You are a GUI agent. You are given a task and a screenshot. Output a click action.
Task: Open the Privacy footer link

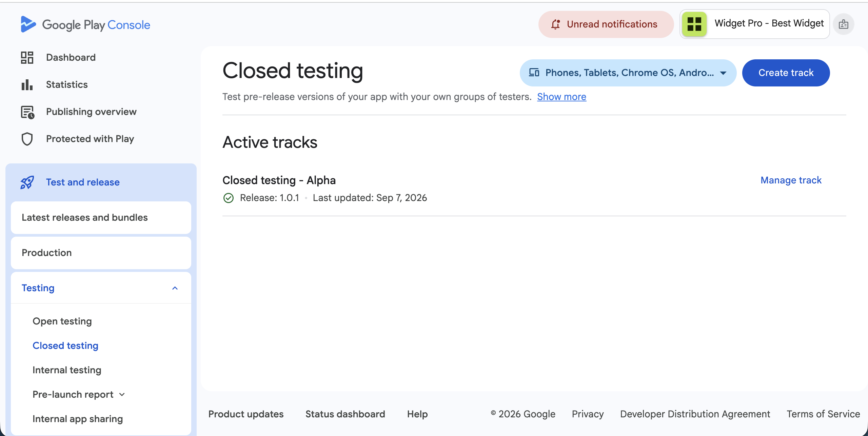pos(588,414)
